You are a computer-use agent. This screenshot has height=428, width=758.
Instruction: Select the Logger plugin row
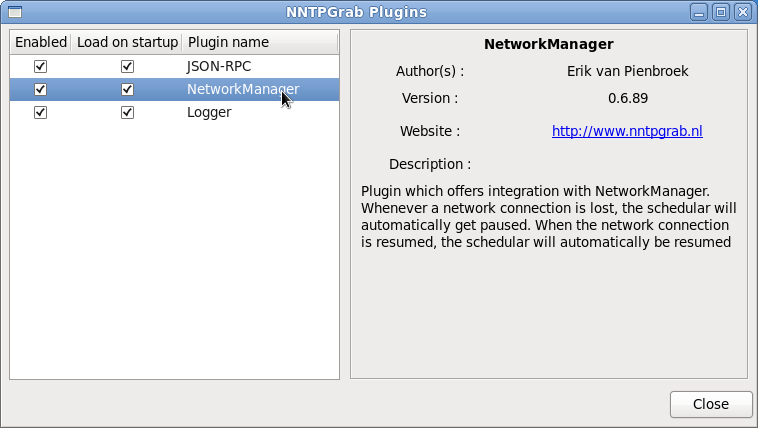(x=209, y=112)
